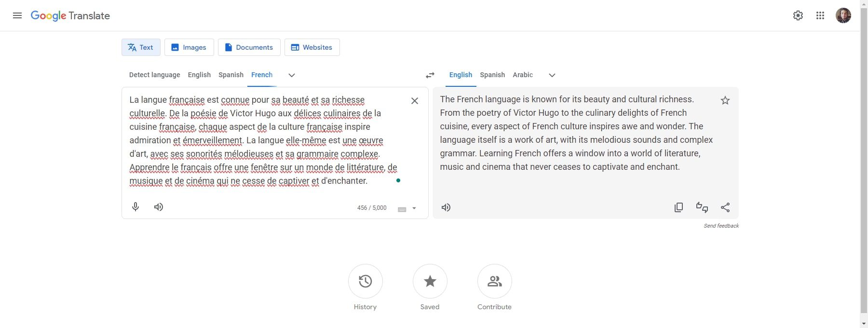
Task: Share the translation
Action: pos(725,207)
